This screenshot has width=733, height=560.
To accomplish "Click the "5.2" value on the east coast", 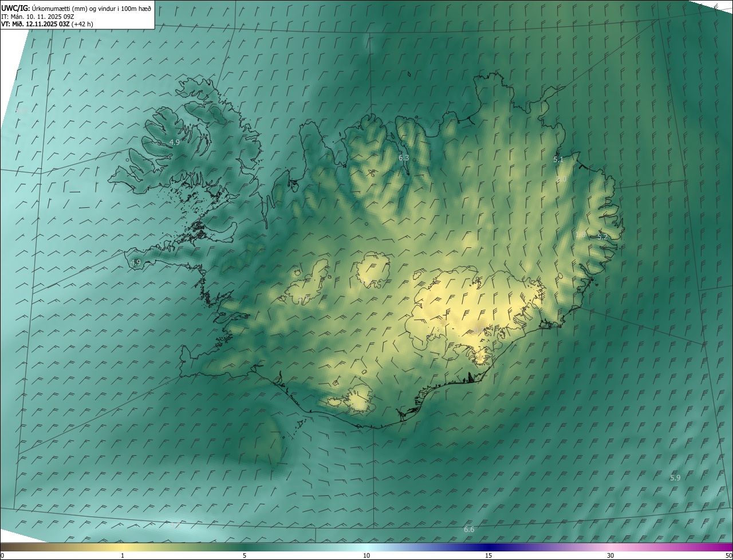I will point(602,236).
